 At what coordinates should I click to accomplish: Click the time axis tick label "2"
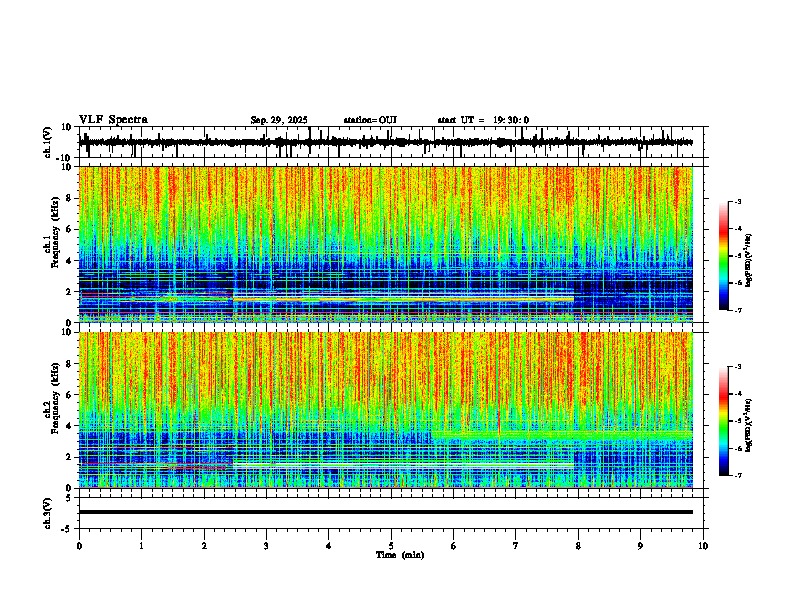[x=204, y=546]
